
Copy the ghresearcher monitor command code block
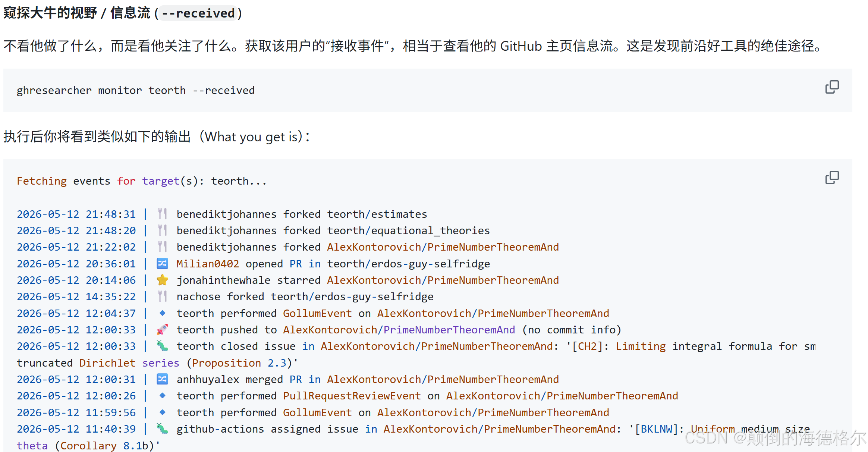(832, 87)
